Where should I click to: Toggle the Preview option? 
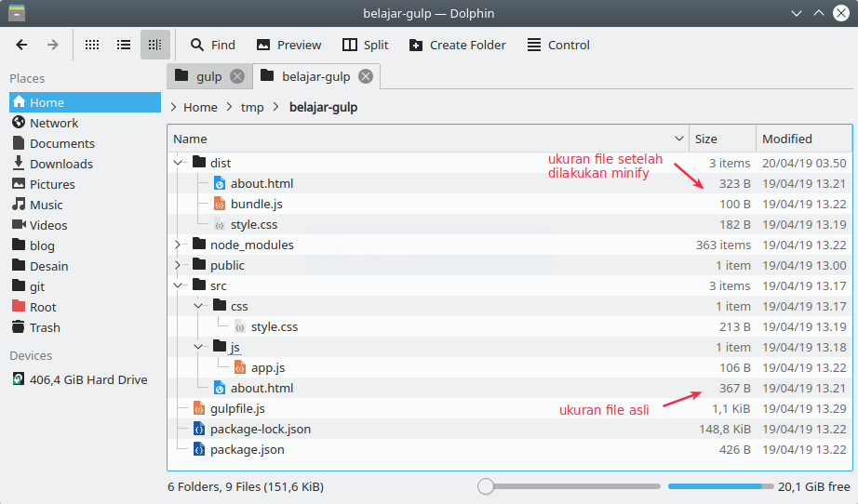point(288,45)
